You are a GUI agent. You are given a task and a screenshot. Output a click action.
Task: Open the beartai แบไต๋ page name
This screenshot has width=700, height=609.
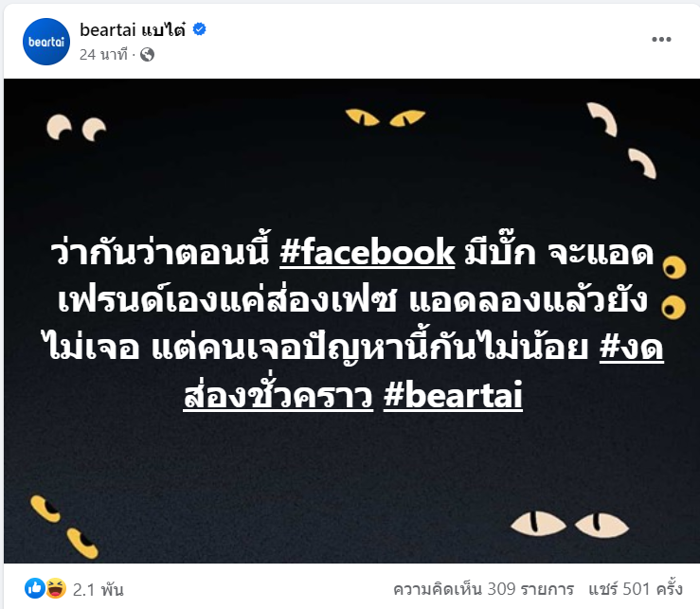tap(133, 30)
